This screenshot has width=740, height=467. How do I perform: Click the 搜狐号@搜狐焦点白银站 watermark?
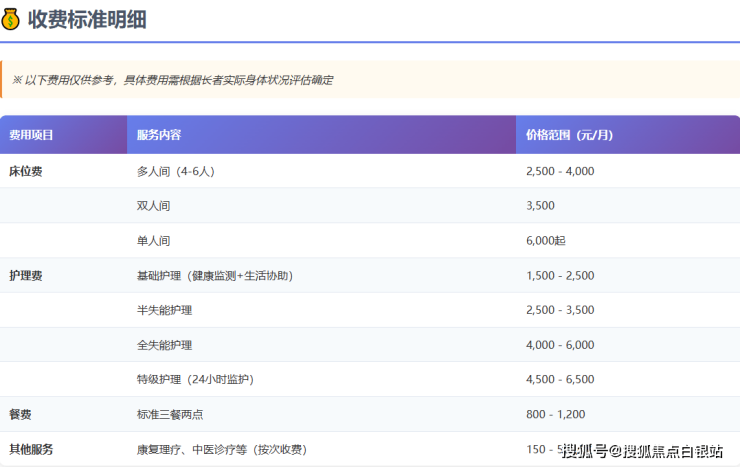[x=641, y=450]
